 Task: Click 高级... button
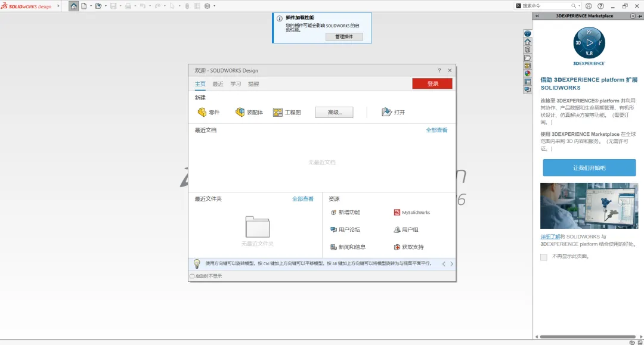(x=335, y=113)
